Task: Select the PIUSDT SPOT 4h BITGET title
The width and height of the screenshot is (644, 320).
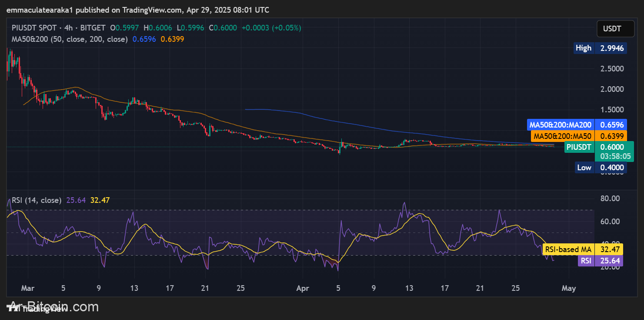Action: [59, 28]
